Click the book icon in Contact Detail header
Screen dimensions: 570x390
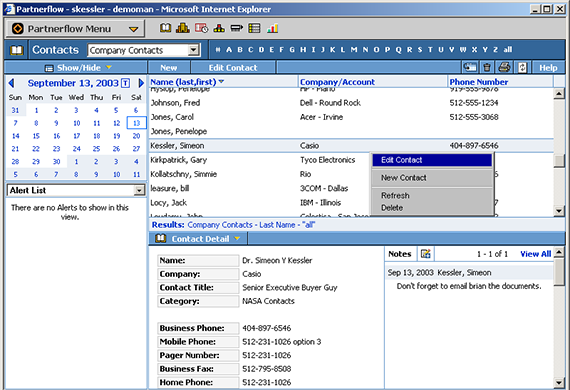tap(161, 238)
